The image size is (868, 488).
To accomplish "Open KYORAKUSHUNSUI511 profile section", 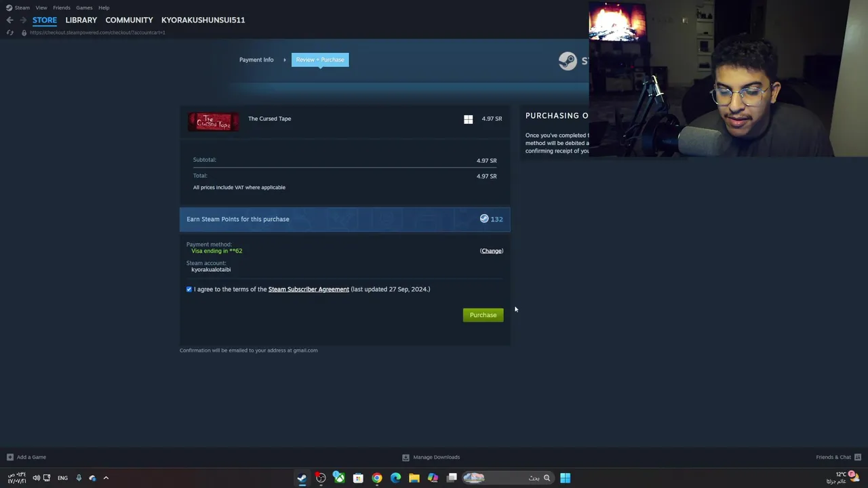I will pos(203,20).
